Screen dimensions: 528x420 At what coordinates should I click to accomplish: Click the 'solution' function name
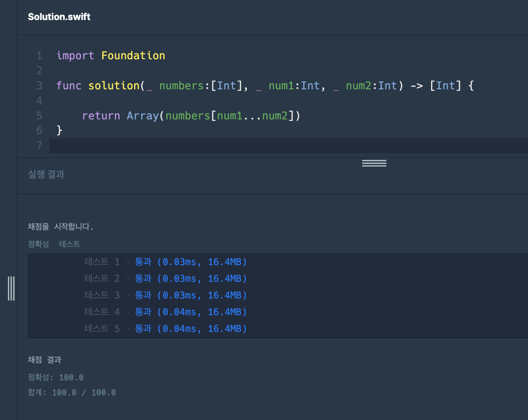(x=114, y=86)
